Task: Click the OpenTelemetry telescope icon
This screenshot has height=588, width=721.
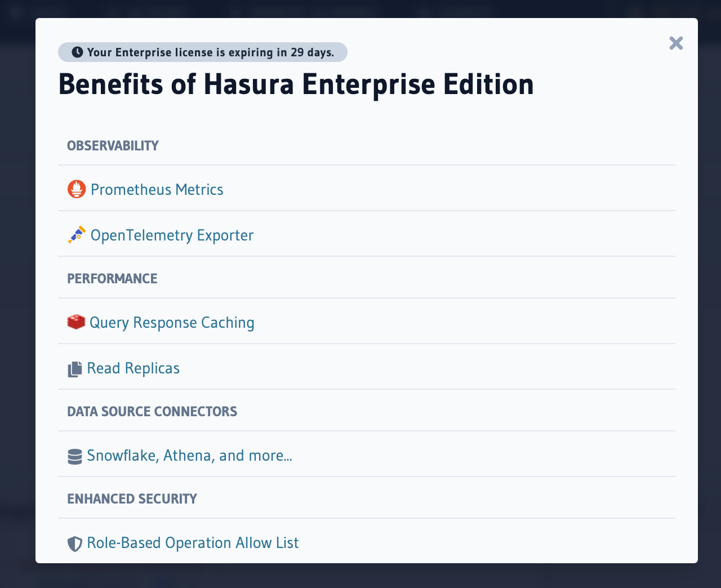Action: click(x=77, y=235)
